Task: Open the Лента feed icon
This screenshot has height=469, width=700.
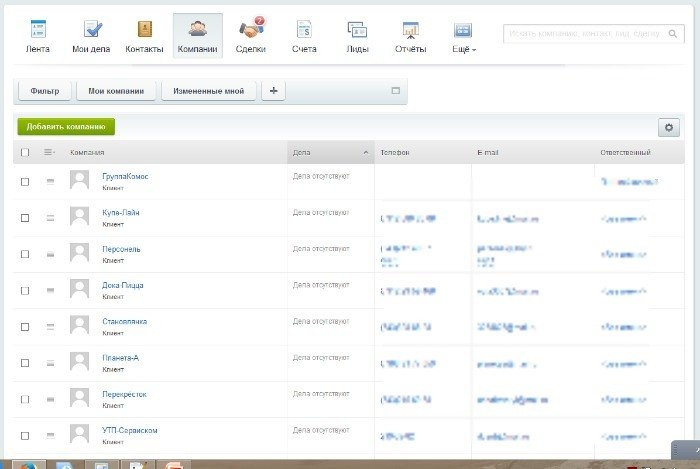Action: (x=37, y=29)
